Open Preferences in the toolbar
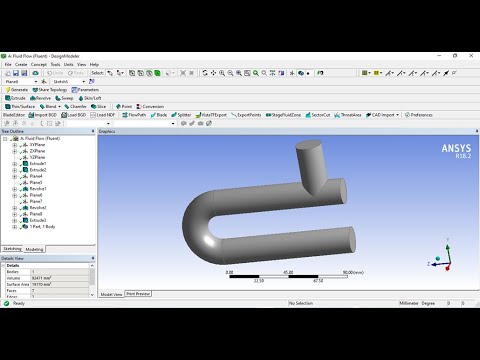This screenshot has height=360, width=480. (x=419, y=115)
